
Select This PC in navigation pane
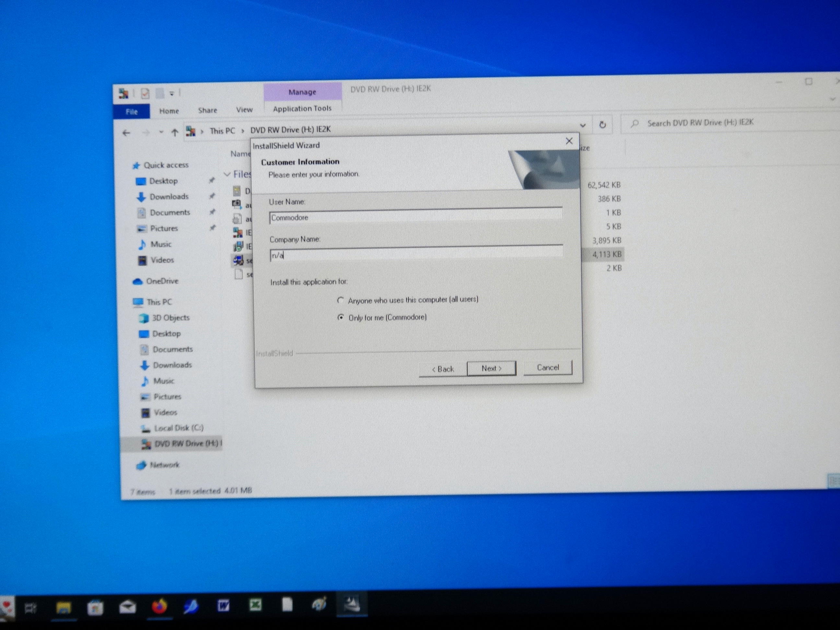click(159, 302)
